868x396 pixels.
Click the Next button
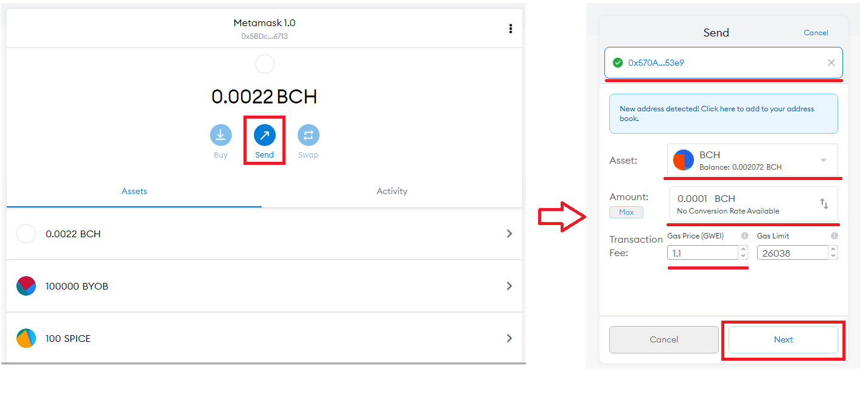[783, 339]
